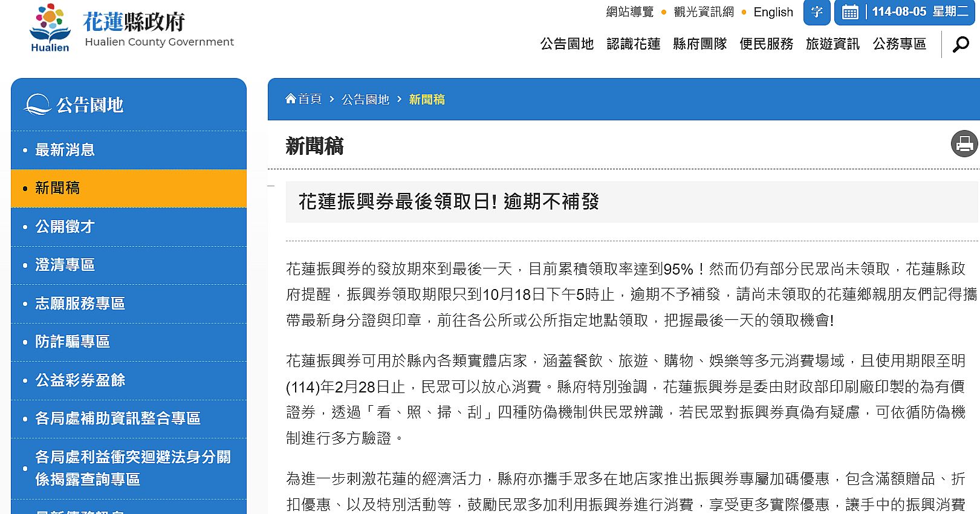
Task: Open the 網站導覽 sitemap link
Action: [x=629, y=12]
